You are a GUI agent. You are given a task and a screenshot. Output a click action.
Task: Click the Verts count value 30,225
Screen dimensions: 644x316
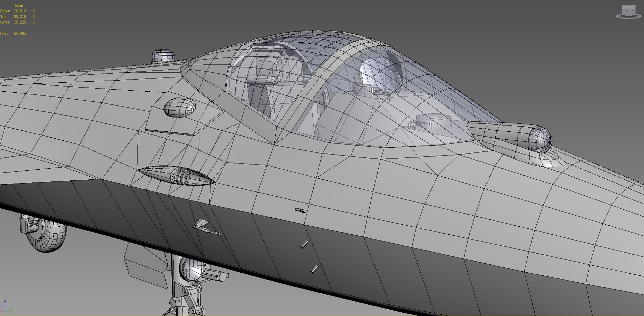[20, 22]
